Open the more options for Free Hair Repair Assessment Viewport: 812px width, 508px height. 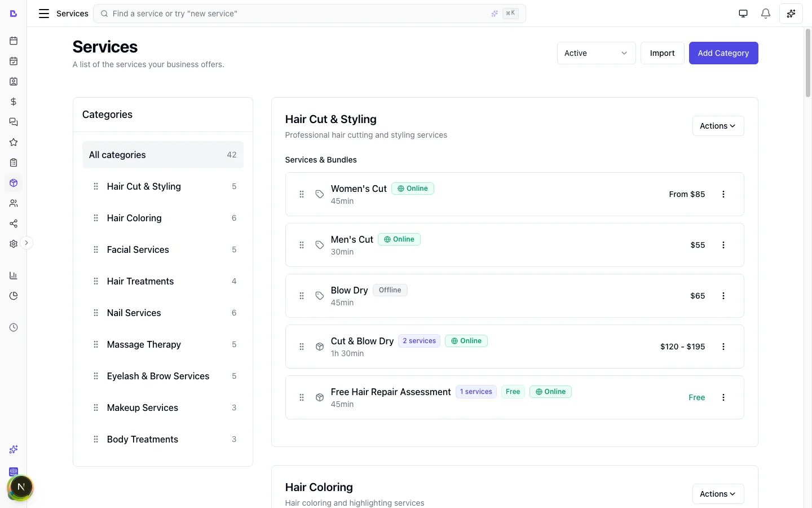click(x=723, y=397)
